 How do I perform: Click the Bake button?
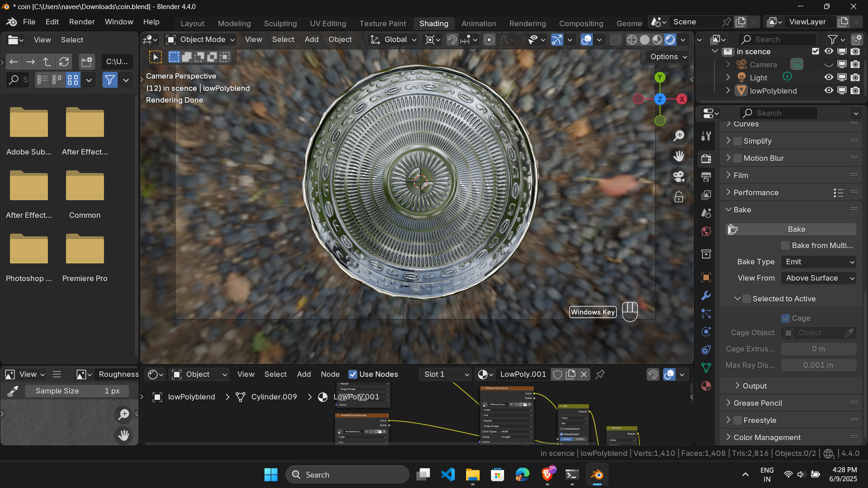click(x=791, y=230)
